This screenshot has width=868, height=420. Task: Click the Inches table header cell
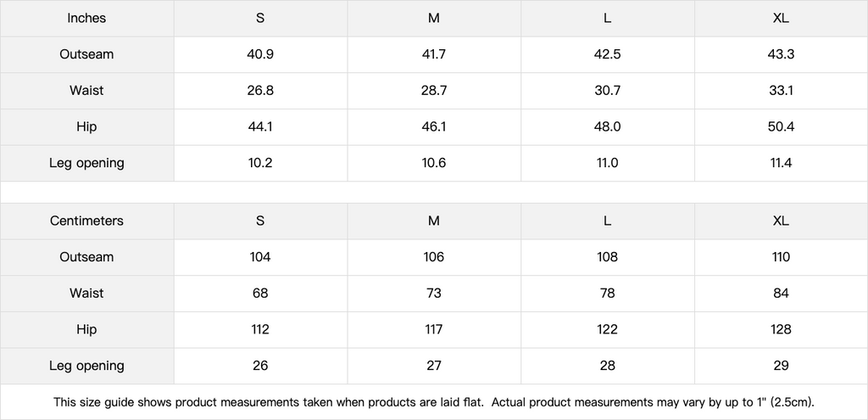pyautogui.click(x=86, y=18)
